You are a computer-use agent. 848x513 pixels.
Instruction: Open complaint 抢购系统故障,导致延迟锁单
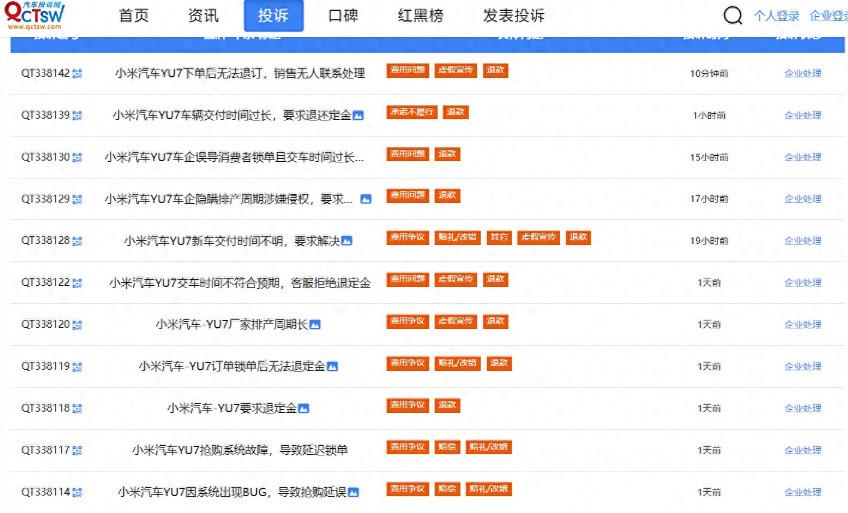point(240,450)
